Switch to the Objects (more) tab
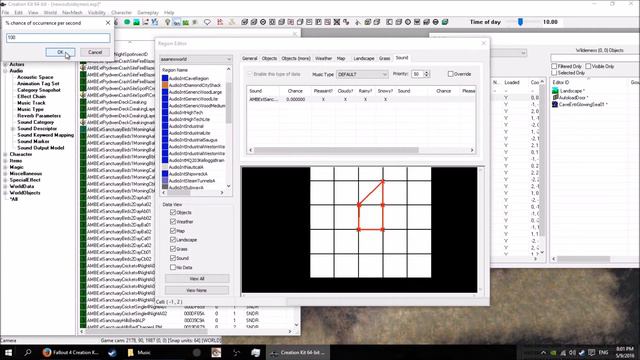Viewport: 640px width, 360px height. point(296,58)
